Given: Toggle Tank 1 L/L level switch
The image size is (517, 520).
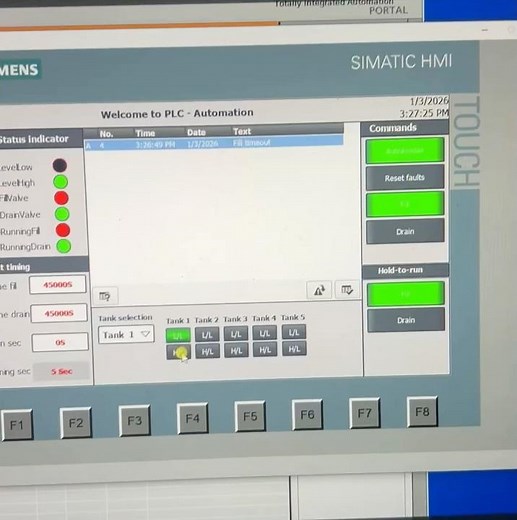Looking at the screenshot, I should pyautogui.click(x=178, y=335).
